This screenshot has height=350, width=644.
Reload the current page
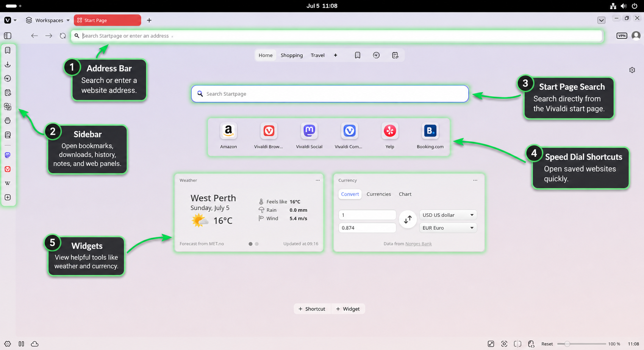[63, 36]
